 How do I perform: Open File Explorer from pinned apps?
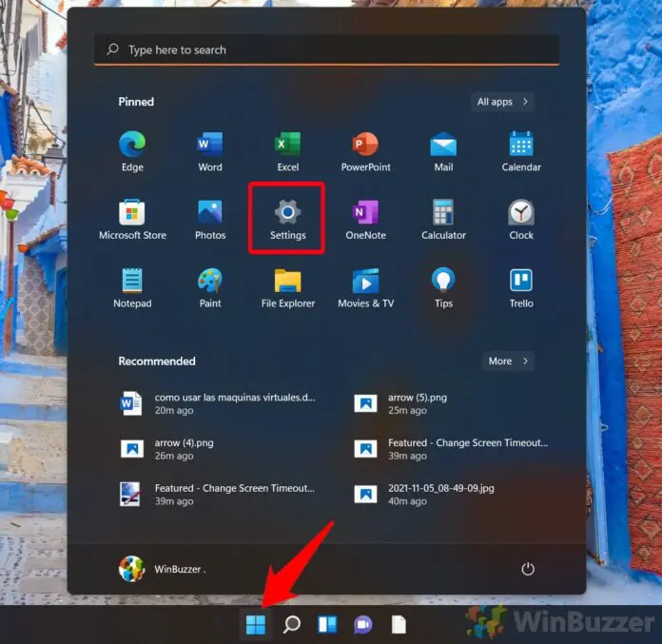pos(287,287)
